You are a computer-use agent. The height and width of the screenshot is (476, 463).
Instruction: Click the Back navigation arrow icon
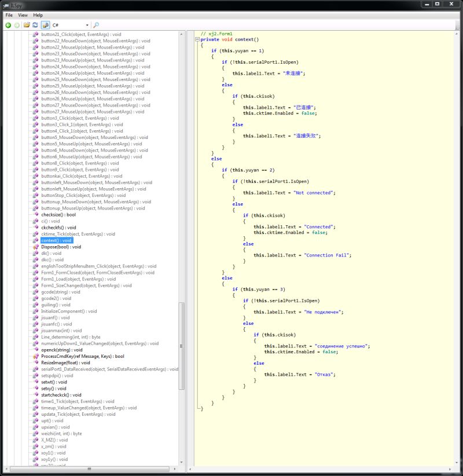click(8, 24)
